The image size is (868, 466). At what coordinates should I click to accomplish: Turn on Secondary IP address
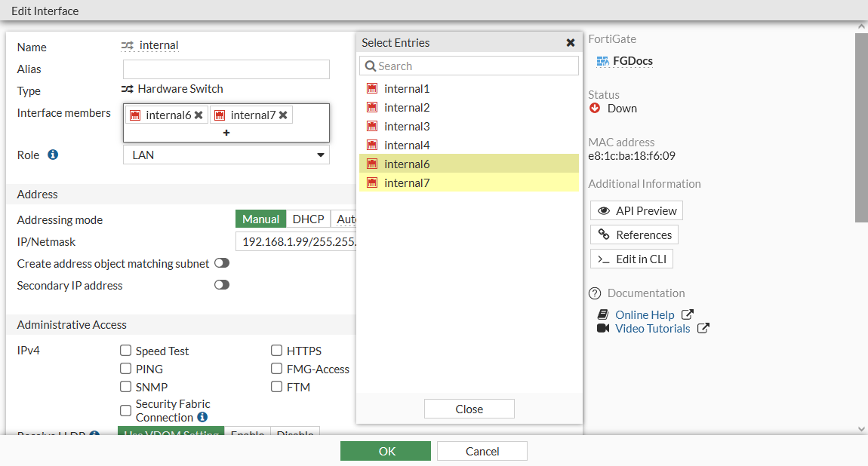221,284
